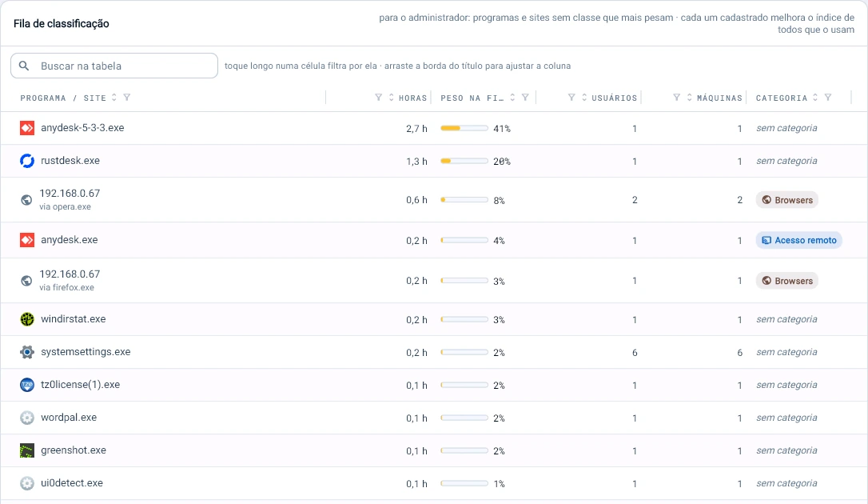Focus the 'Buscar na tabela' search field
The width and height of the screenshot is (868, 504).
pyautogui.click(x=114, y=66)
